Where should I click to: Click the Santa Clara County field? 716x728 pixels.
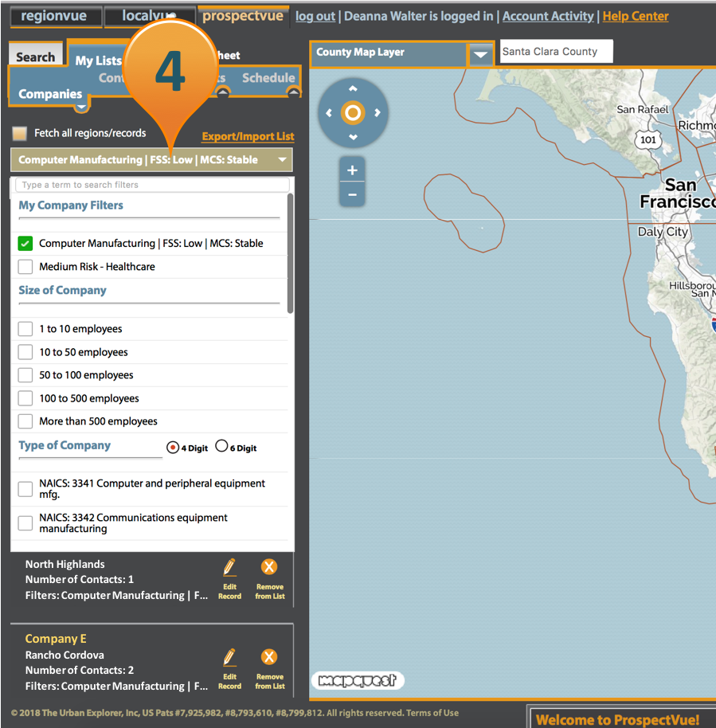[556, 51]
